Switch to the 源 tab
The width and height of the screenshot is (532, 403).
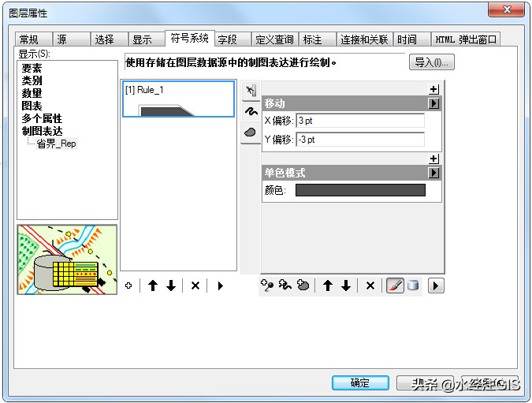72,39
